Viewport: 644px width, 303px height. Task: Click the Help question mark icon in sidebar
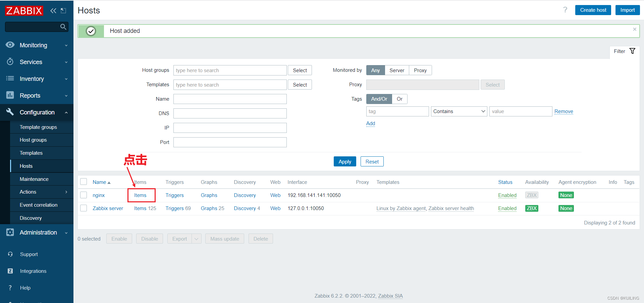pyautogui.click(x=10, y=288)
